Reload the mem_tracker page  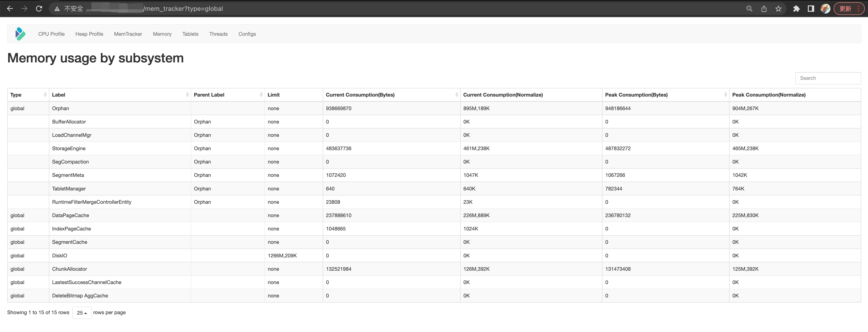pos(39,8)
